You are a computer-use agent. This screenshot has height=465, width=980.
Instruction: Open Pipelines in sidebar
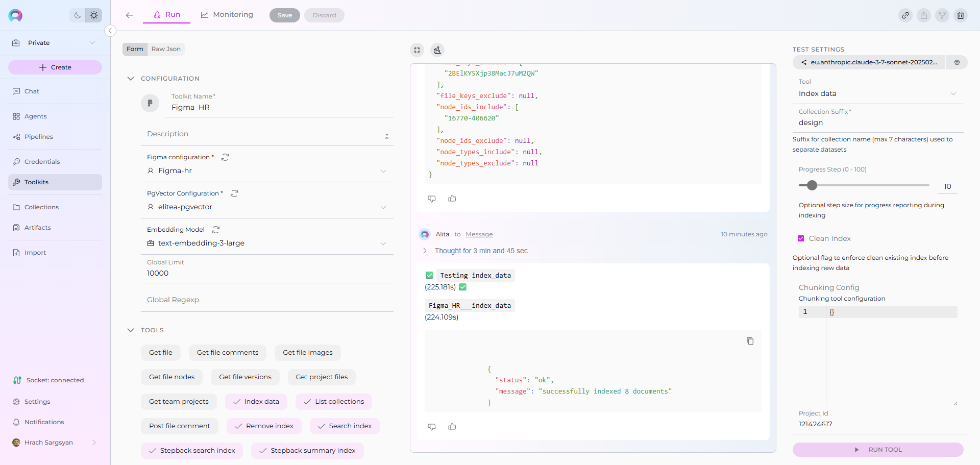click(55, 137)
